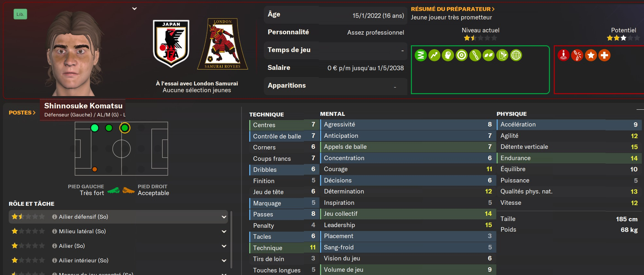Click the rising trend arrow strength icon

(x=434, y=55)
